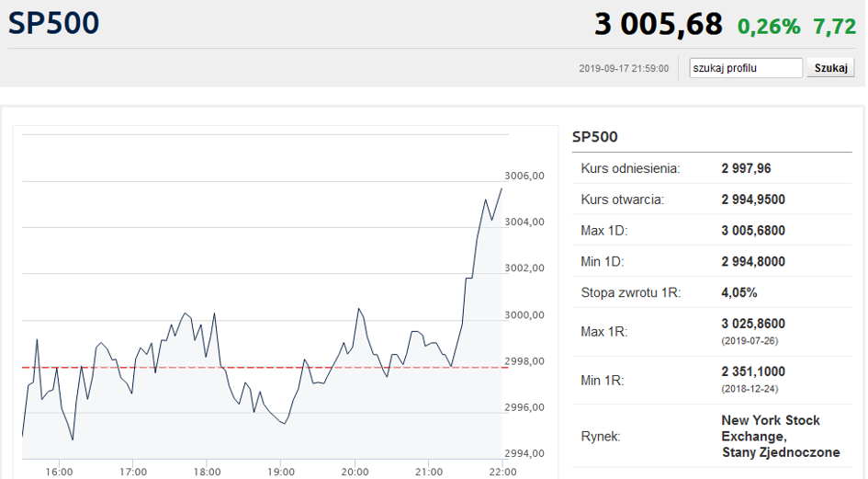Image resolution: width=868 pixels, height=479 pixels.
Task: Click the 'Max 1R:' label
Action: tap(604, 332)
